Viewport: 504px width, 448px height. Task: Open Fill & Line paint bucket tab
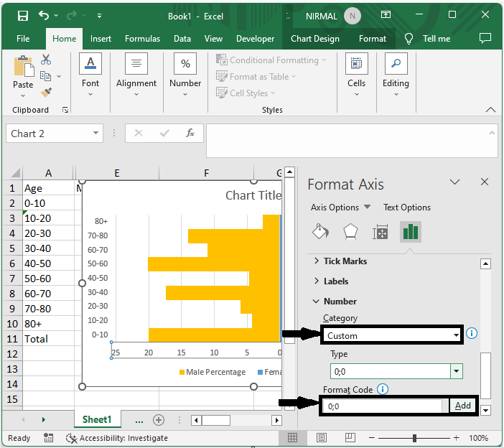click(x=320, y=231)
